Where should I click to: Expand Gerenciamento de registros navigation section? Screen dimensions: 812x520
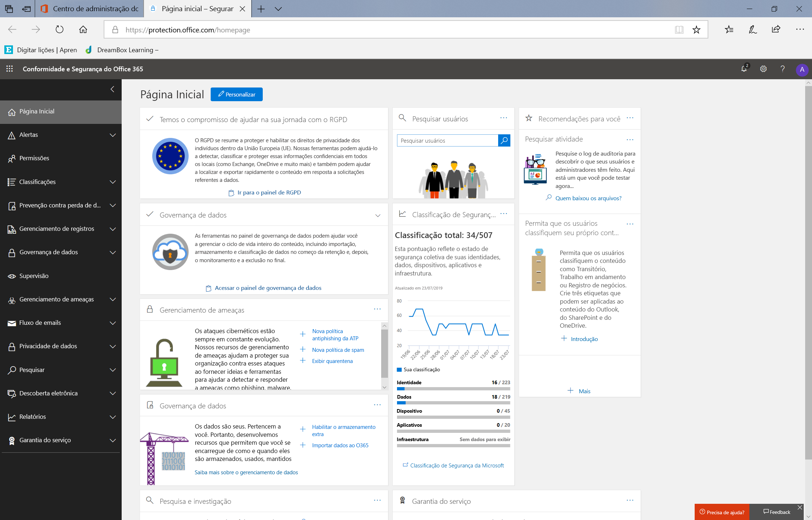click(x=113, y=229)
